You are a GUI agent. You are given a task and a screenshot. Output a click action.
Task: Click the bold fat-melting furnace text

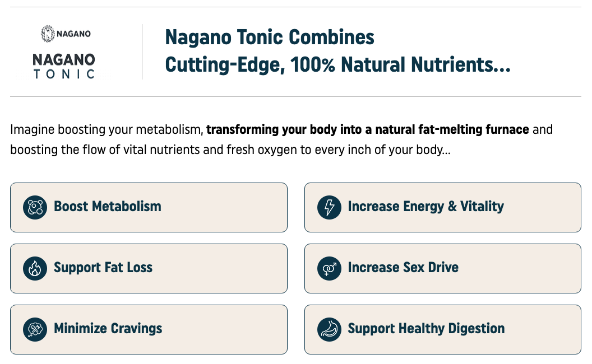coord(367,129)
